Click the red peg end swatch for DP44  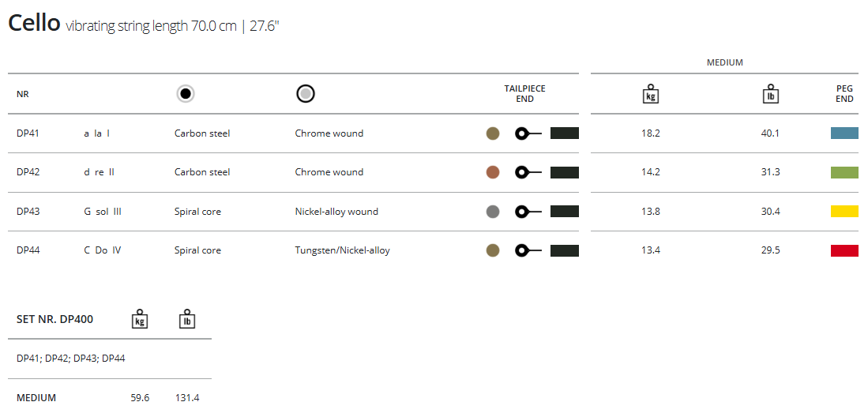[844, 250]
